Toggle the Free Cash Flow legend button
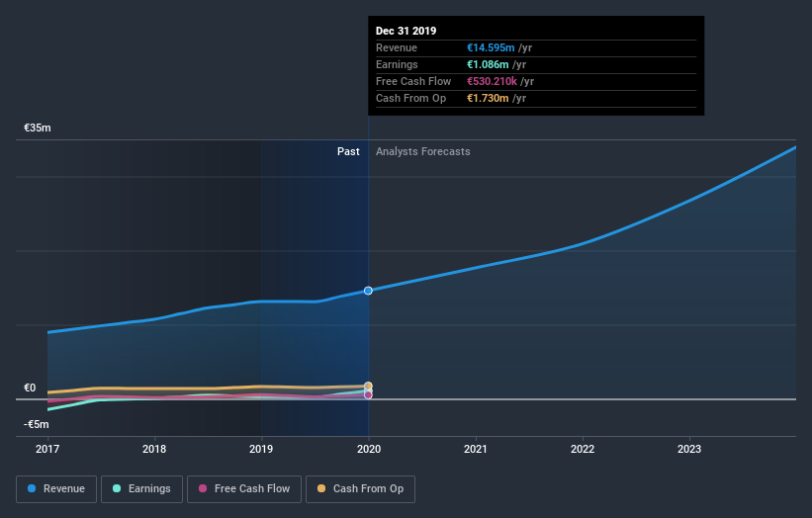Viewport: 812px width, 518px height. coord(244,489)
